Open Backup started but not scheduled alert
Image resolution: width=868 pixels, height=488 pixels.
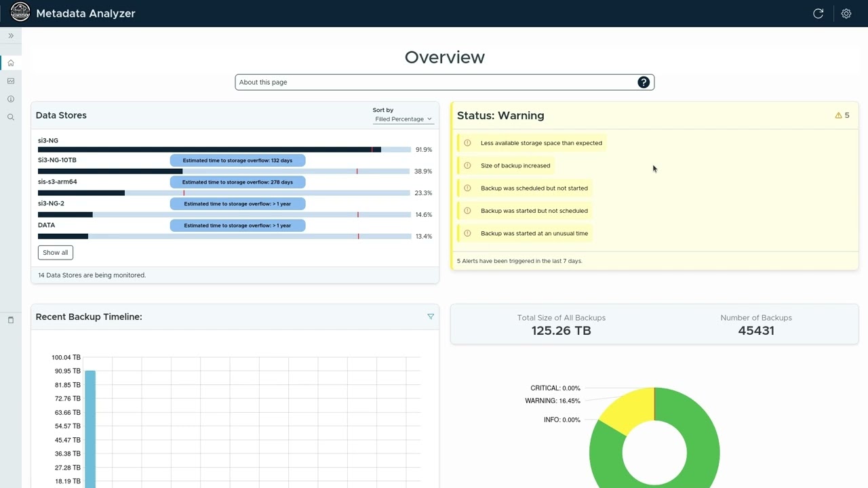click(524, 211)
